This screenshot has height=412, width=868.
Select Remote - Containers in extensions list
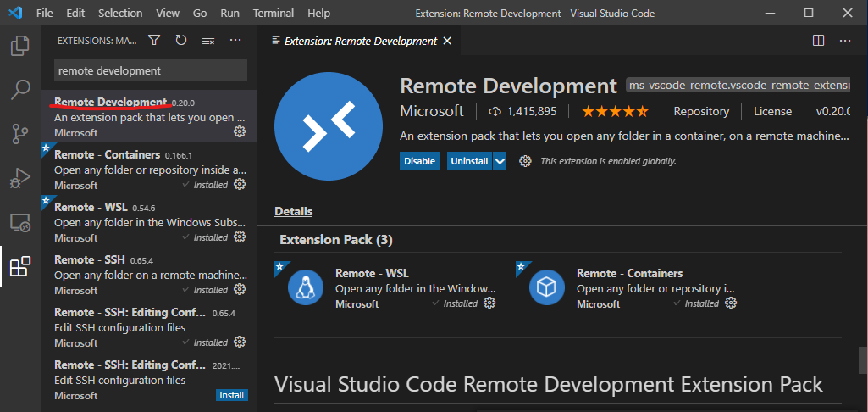[149, 170]
